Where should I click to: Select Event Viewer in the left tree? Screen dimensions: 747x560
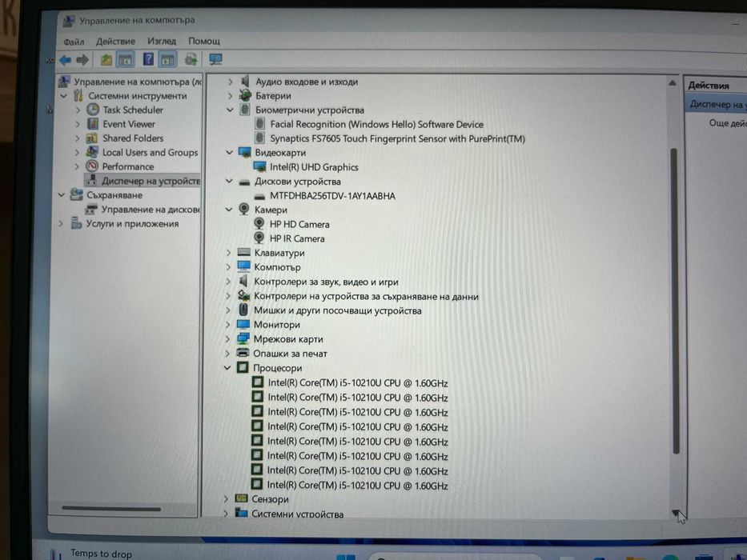pyautogui.click(x=129, y=124)
